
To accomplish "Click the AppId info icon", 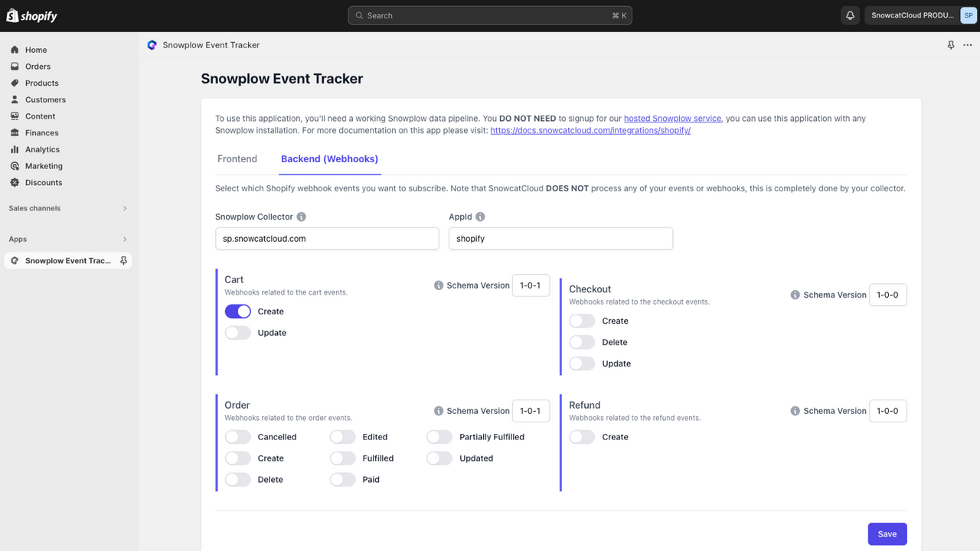I will 479,217.
